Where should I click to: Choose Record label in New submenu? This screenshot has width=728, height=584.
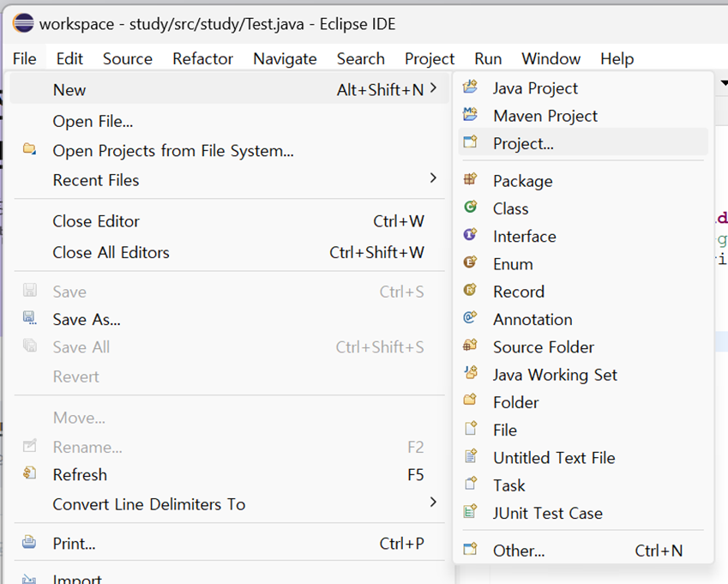tap(519, 292)
